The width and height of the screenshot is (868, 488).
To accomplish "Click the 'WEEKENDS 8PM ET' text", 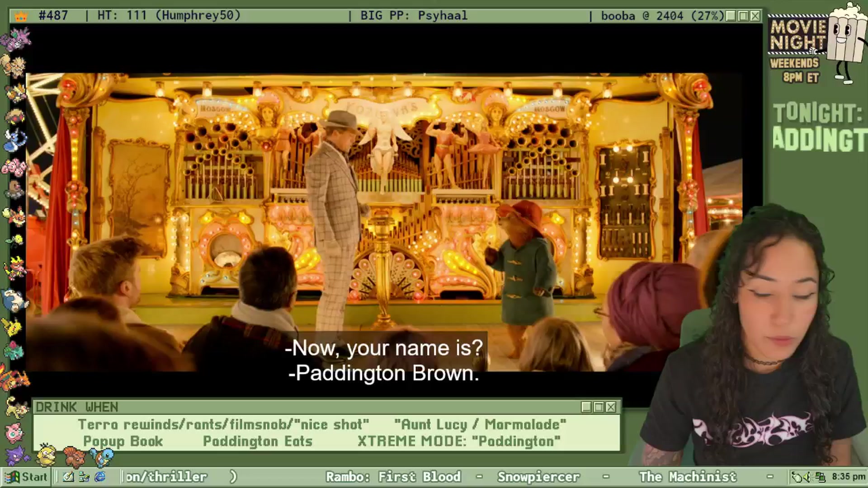I will (x=795, y=70).
